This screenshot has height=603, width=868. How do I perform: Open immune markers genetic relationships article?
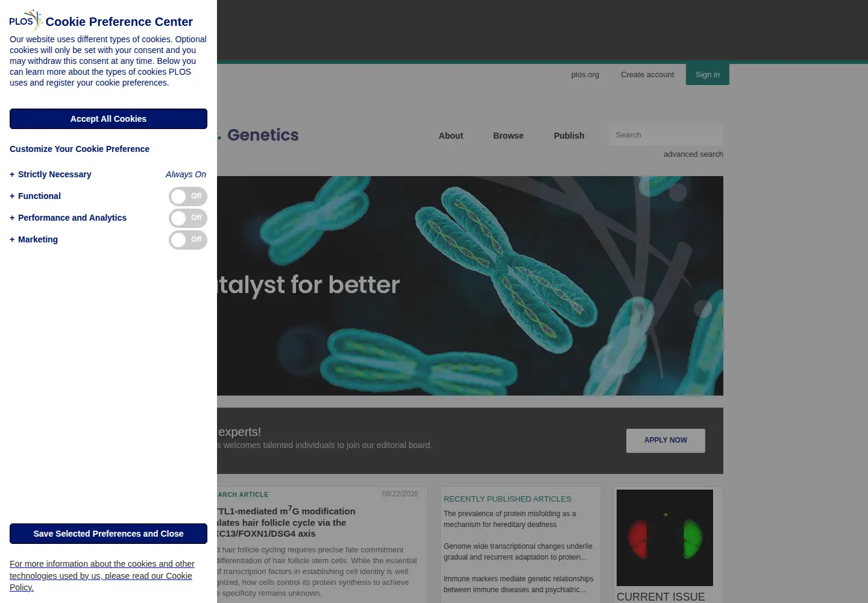pyautogui.click(x=518, y=584)
